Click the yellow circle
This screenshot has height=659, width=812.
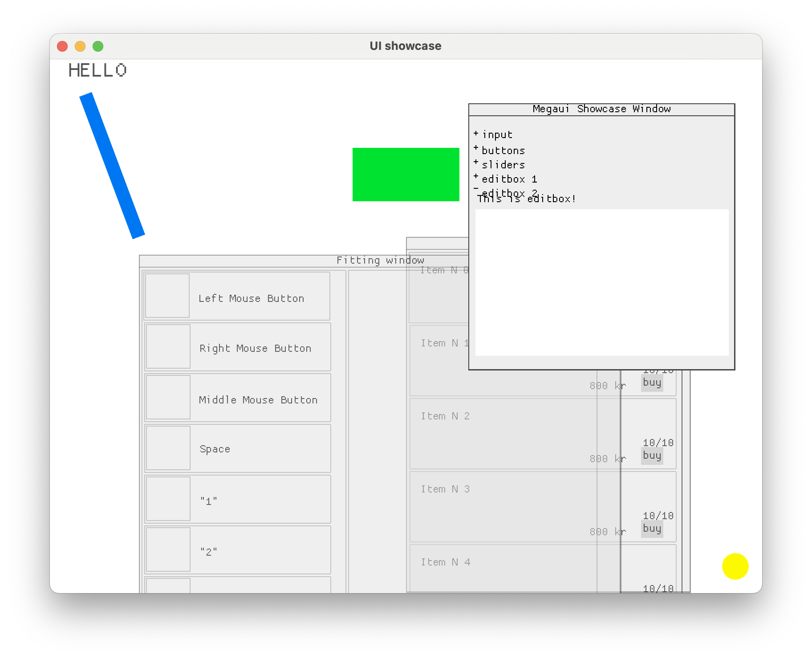[735, 565]
